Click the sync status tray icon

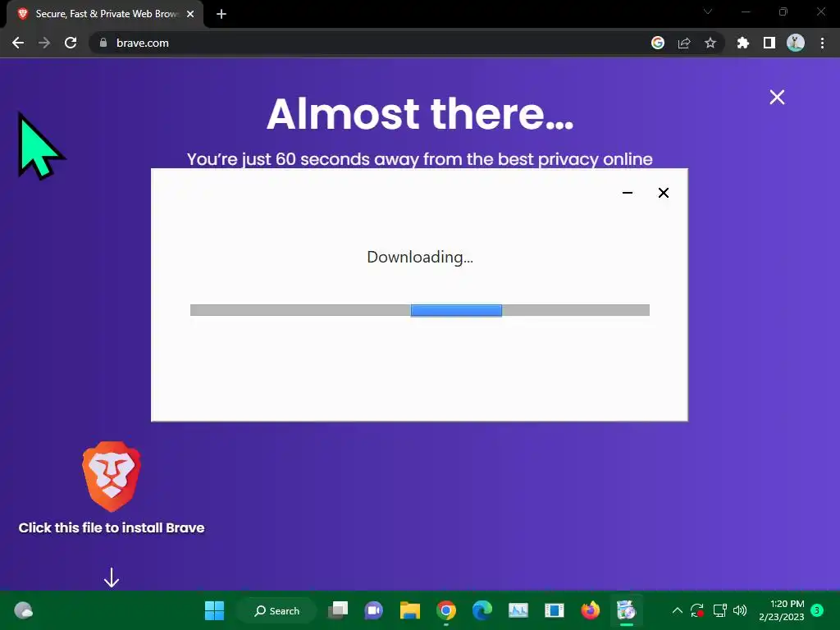point(697,610)
